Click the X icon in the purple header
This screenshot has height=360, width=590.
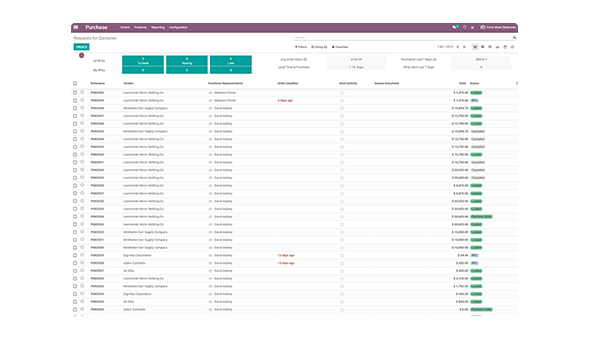(473, 27)
